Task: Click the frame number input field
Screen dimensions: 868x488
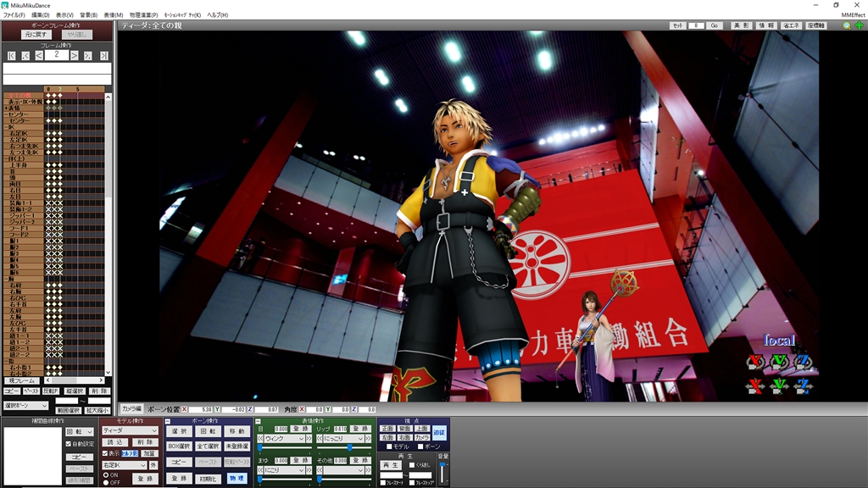Action: click(57, 55)
